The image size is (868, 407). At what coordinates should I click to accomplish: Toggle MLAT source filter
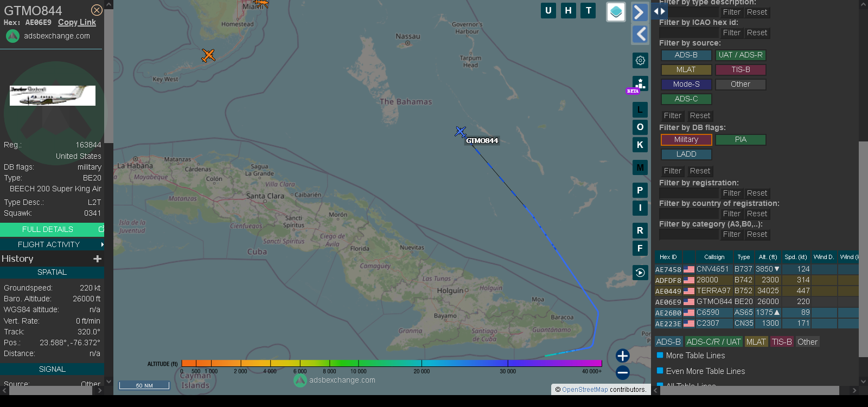(686, 70)
